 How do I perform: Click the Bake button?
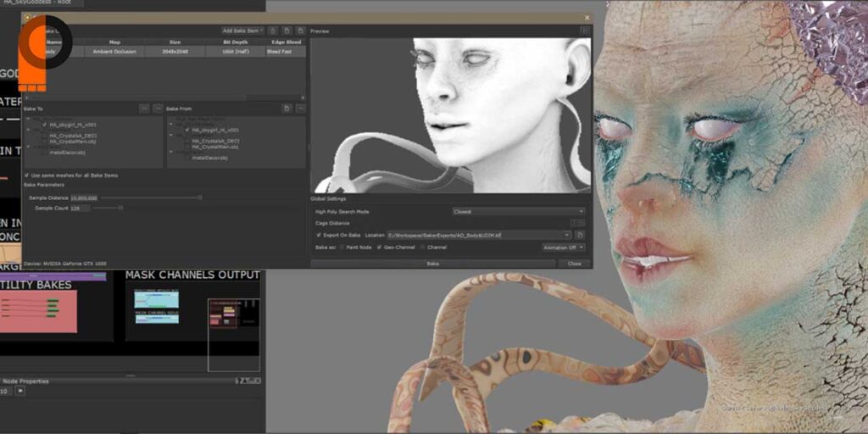pyautogui.click(x=433, y=264)
